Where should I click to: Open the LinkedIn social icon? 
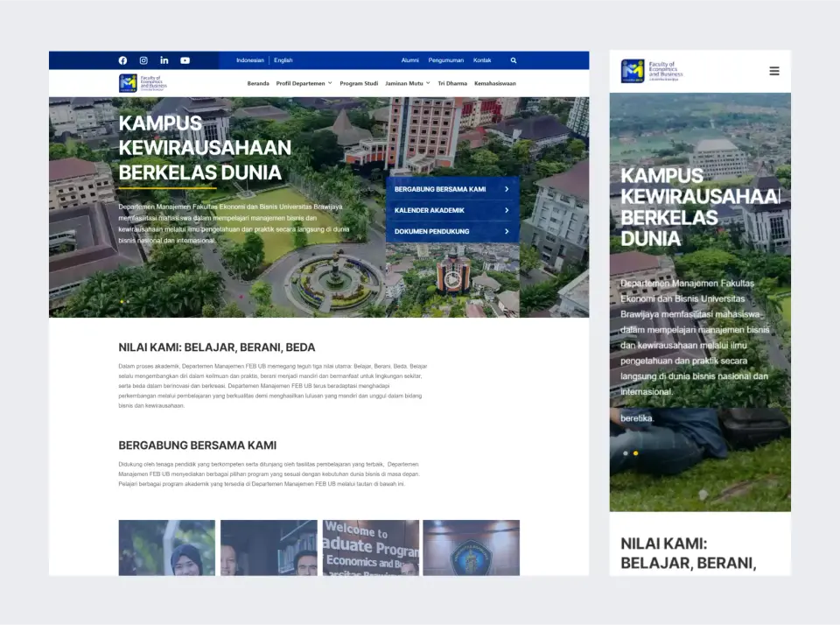click(164, 60)
